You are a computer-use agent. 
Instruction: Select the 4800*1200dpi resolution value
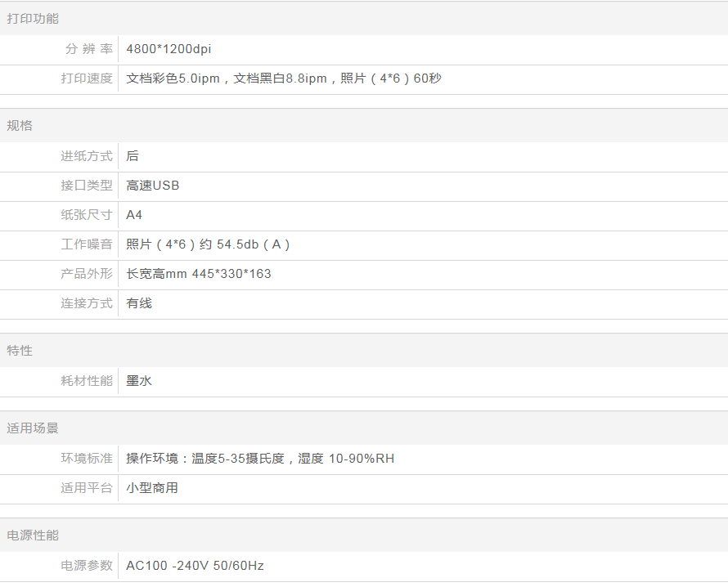point(169,49)
